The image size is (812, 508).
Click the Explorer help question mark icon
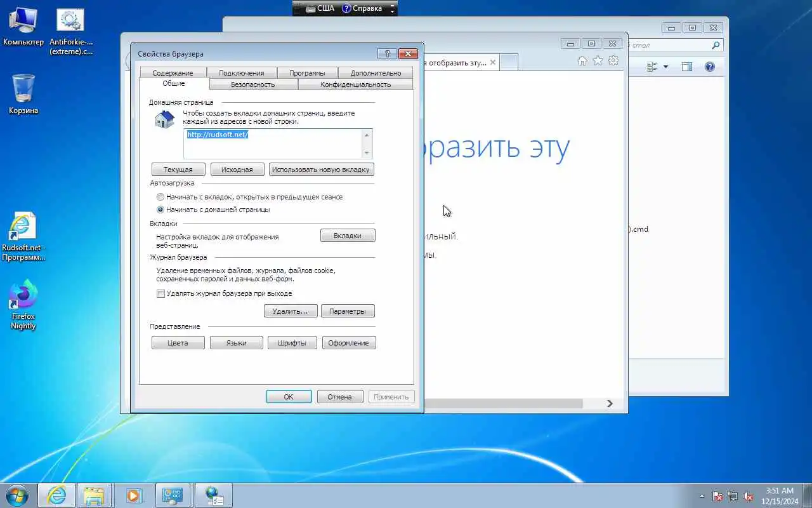coord(710,67)
